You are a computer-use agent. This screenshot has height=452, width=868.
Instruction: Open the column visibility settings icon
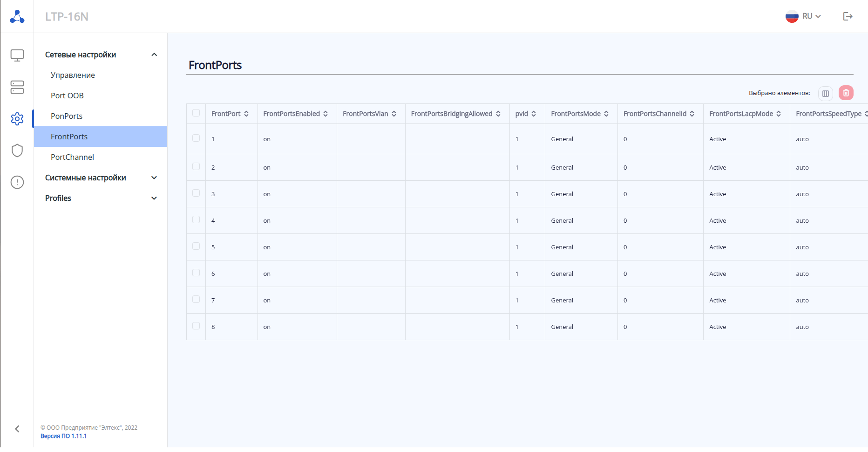[825, 93]
